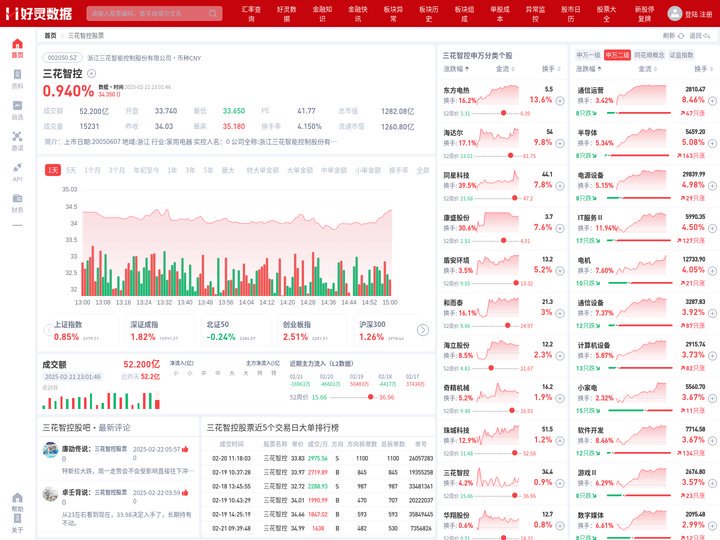Image resolution: width=720 pixels, height=540 pixels.
Task: Sort stock list by 涨跌幅
Action: point(456,69)
